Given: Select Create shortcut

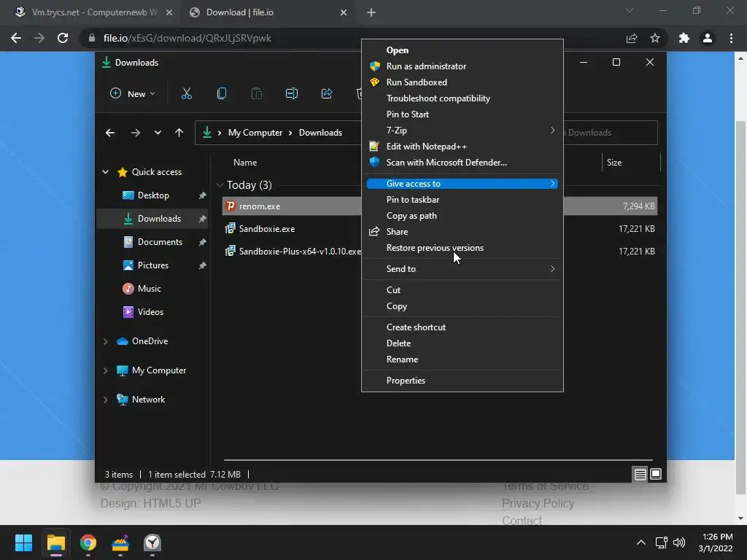Looking at the screenshot, I should tap(462, 327).
